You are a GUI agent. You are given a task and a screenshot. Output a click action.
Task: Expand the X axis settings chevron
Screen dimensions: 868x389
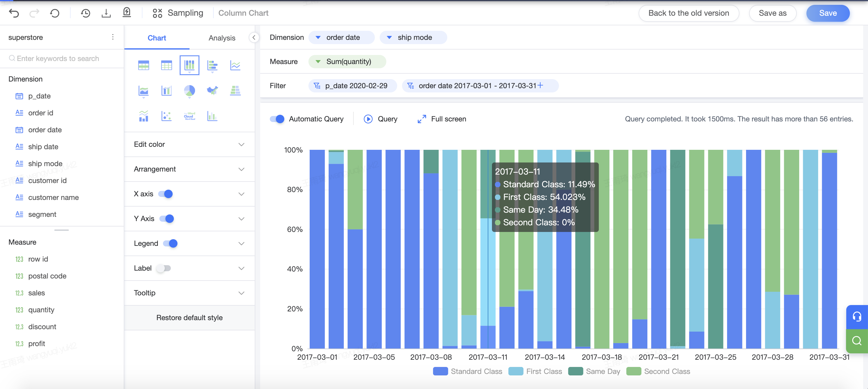tap(241, 194)
